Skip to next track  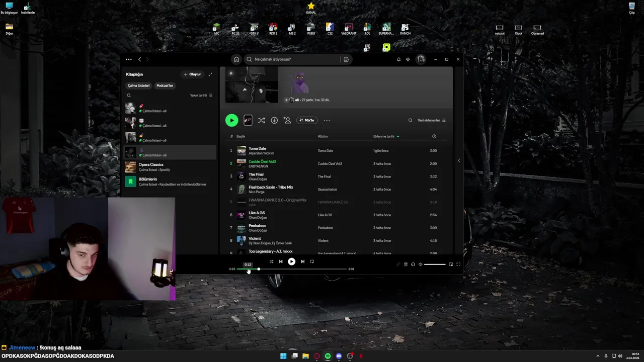302,261
